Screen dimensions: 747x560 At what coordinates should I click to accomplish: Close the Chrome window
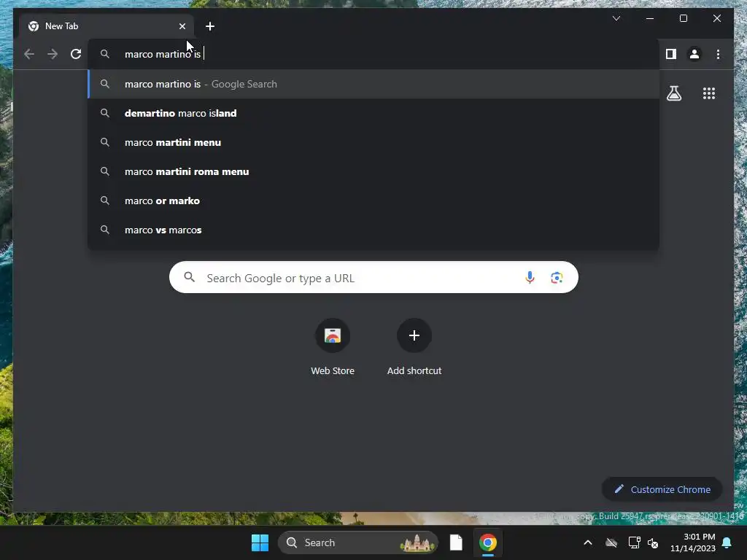coord(716,18)
